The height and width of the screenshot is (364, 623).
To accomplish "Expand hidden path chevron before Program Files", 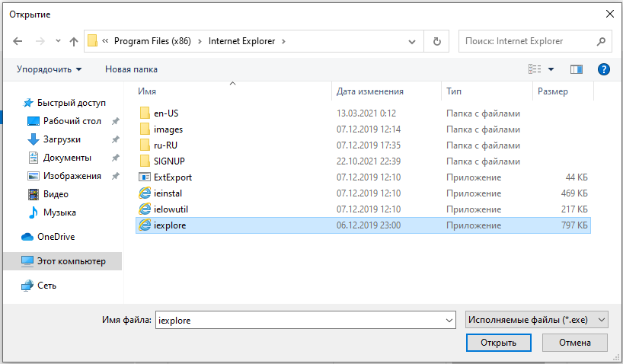I will [x=105, y=41].
